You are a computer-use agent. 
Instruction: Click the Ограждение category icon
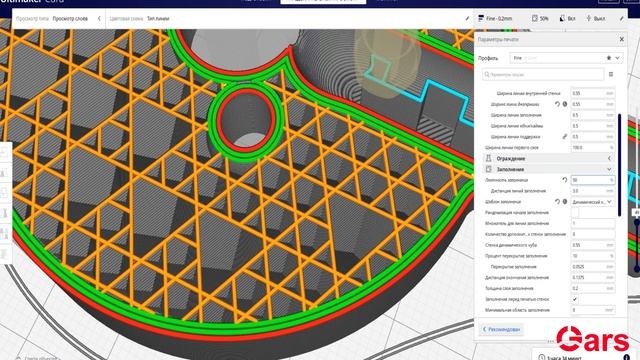(x=489, y=158)
